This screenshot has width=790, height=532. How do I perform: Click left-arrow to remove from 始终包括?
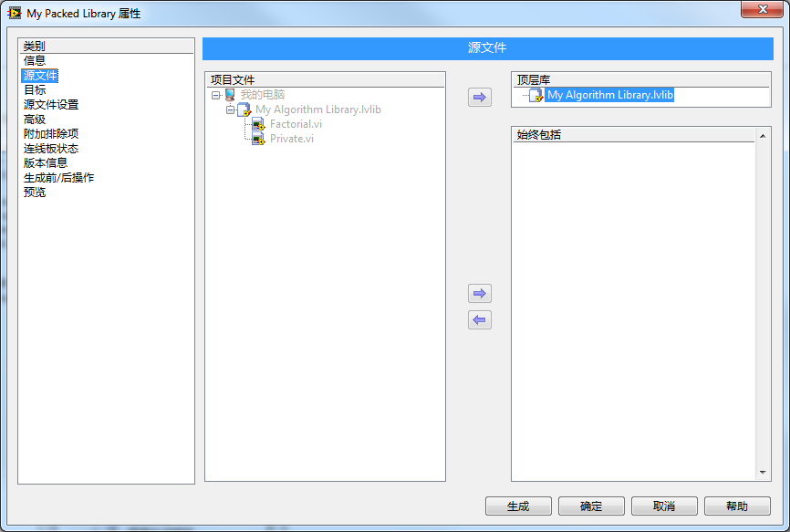click(479, 319)
